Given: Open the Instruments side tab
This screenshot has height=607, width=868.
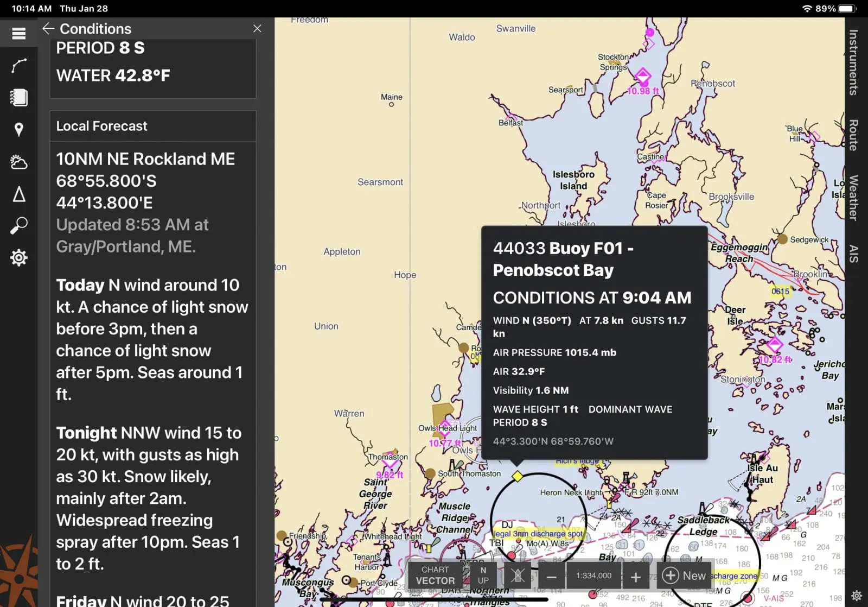Looking at the screenshot, I should point(854,62).
